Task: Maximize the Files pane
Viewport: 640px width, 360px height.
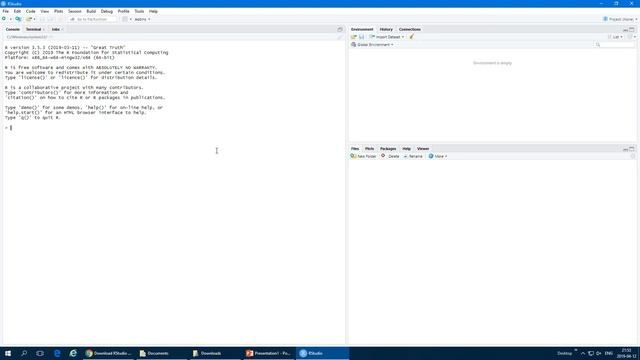Action: (x=632, y=149)
